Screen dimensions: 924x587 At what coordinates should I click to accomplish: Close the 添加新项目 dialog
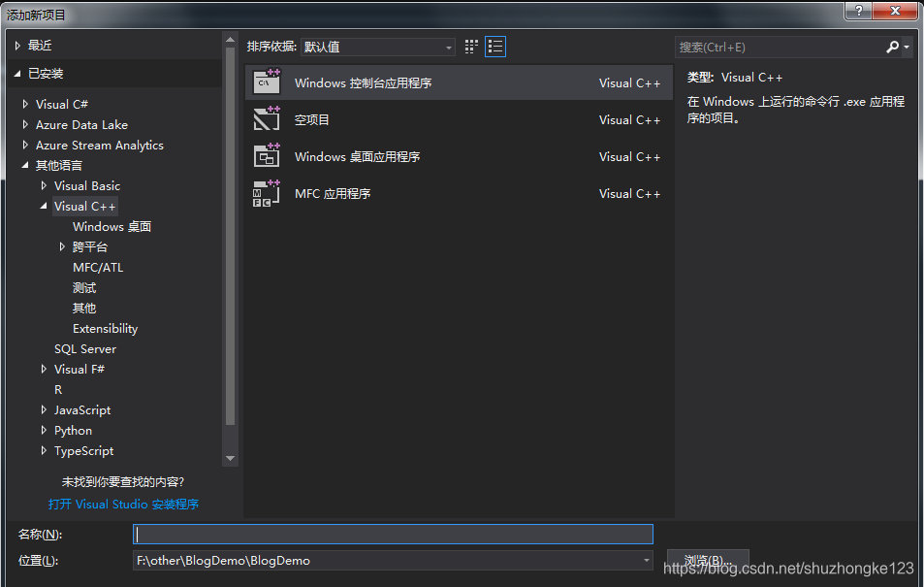click(895, 10)
